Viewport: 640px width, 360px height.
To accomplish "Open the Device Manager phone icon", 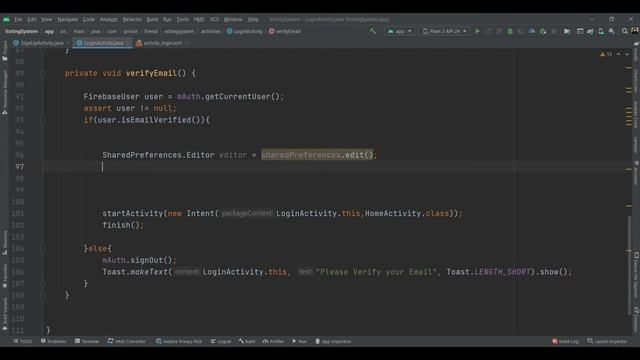I will 601,31.
